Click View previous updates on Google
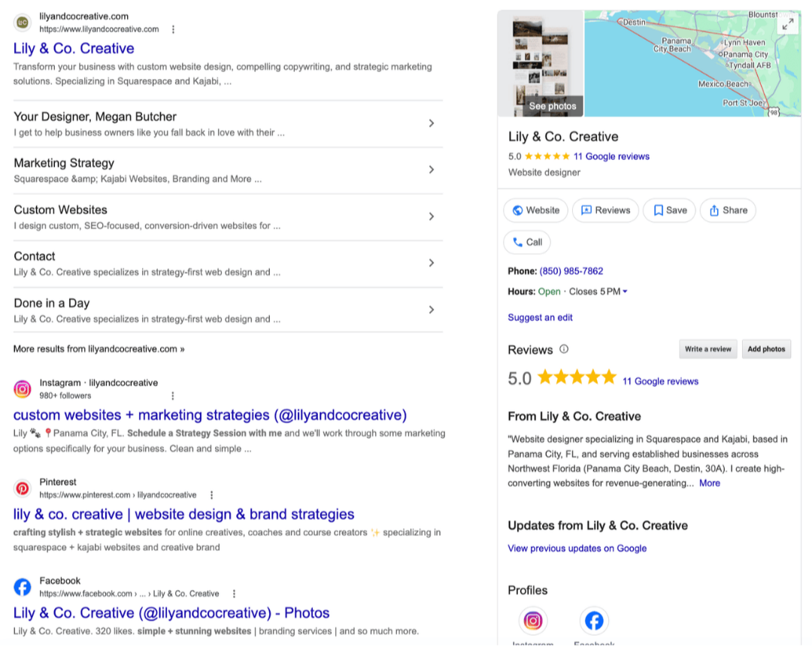 pyautogui.click(x=577, y=548)
